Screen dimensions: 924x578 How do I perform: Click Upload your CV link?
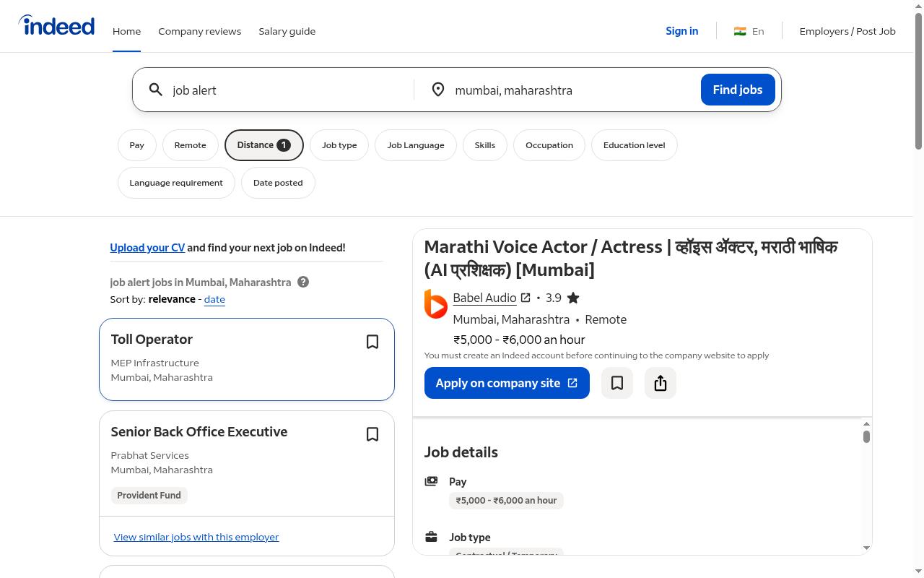coord(147,247)
